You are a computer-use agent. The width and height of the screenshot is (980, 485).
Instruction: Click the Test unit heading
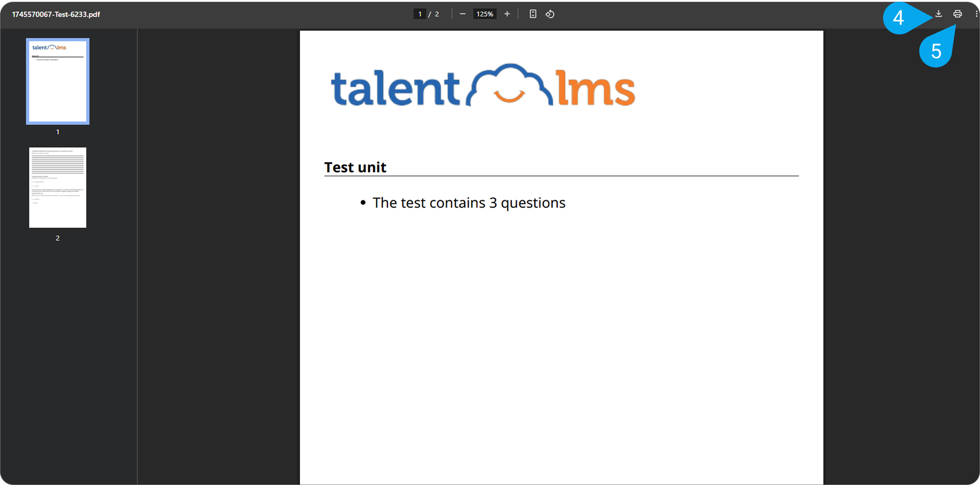pyautogui.click(x=355, y=167)
